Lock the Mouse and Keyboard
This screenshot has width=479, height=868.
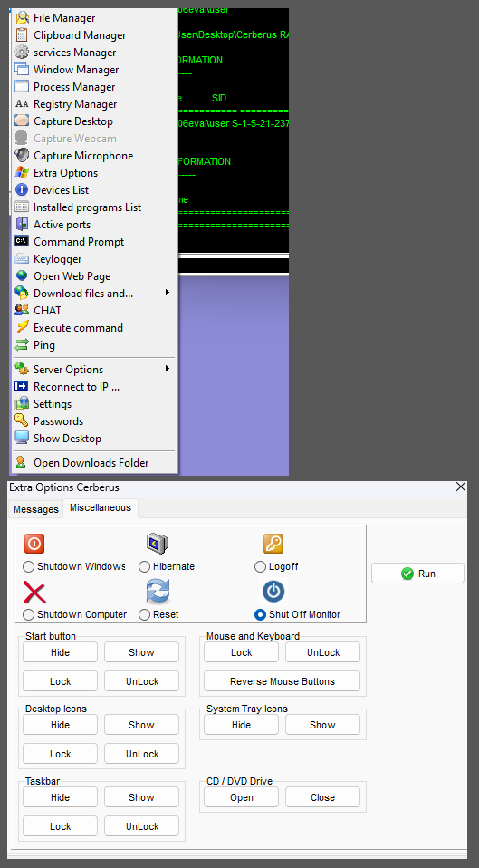(x=241, y=652)
